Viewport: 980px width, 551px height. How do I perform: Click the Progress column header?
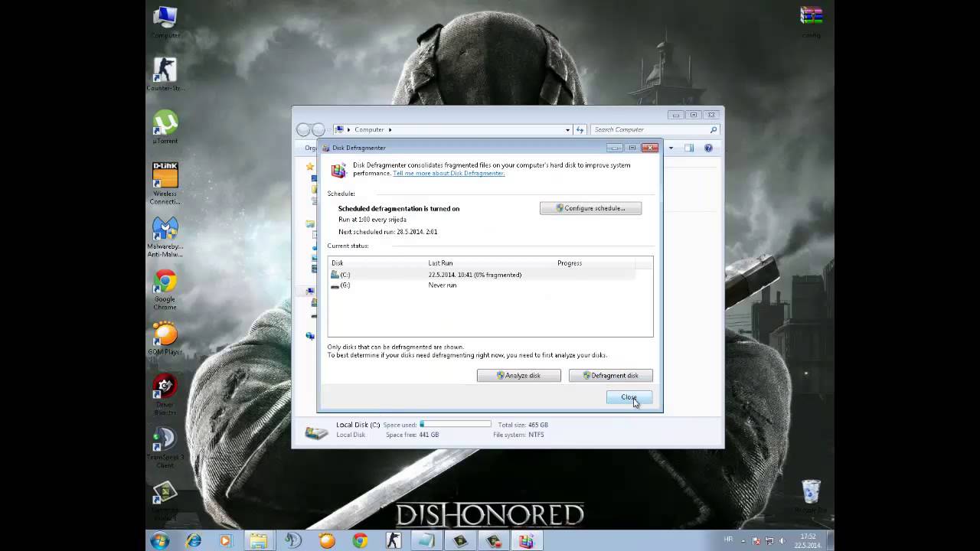pyautogui.click(x=594, y=263)
